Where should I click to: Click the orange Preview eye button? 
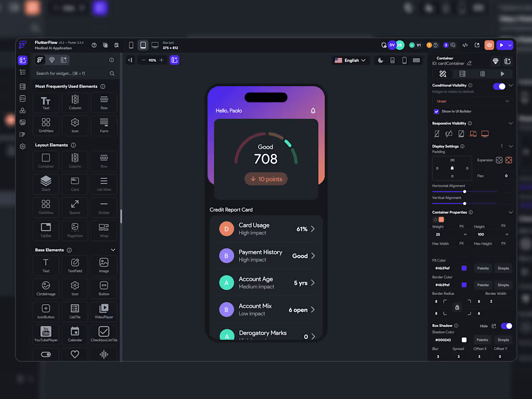pyautogui.click(x=489, y=45)
